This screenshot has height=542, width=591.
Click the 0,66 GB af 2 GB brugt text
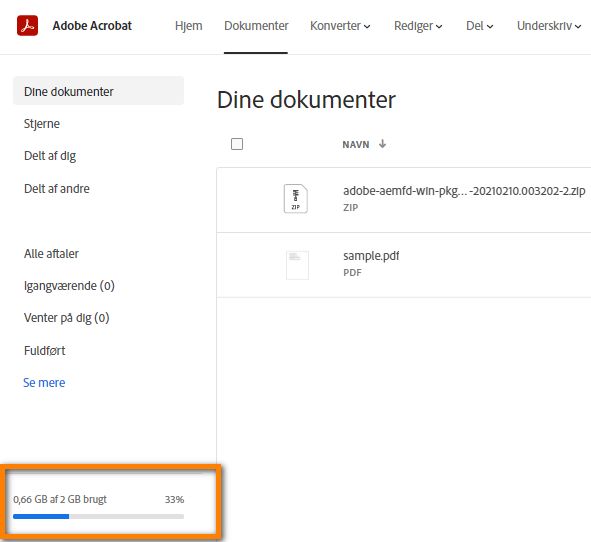(x=60, y=499)
